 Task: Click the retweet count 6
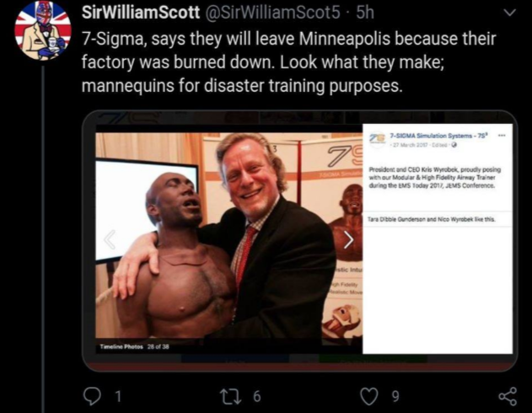coord(257,396)
